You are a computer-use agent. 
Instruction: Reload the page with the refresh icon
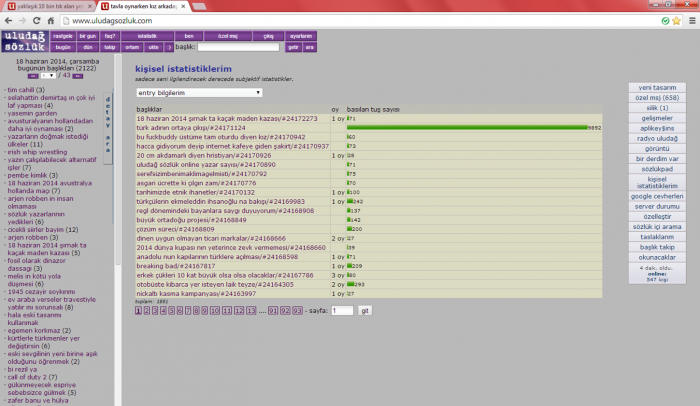37,21
